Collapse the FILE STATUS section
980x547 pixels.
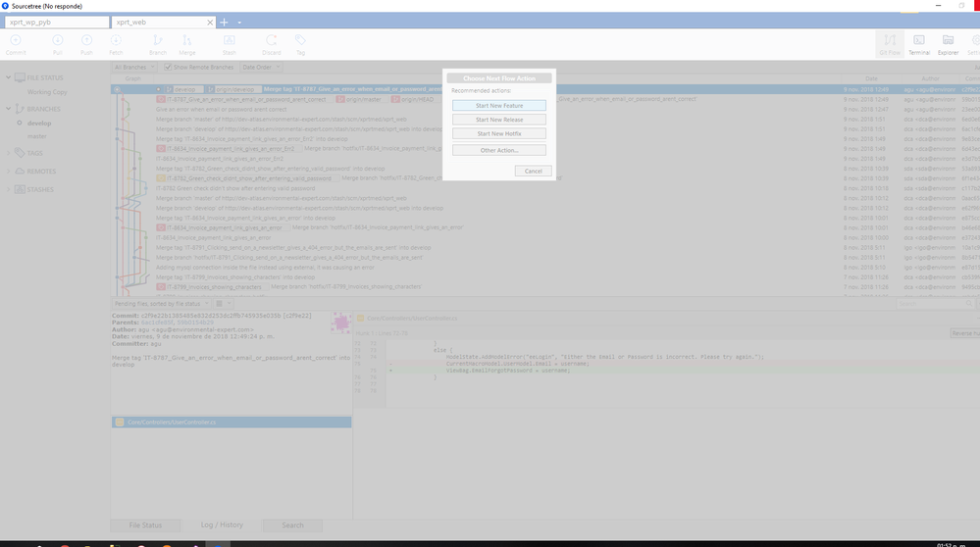click(x=9, y=77)
